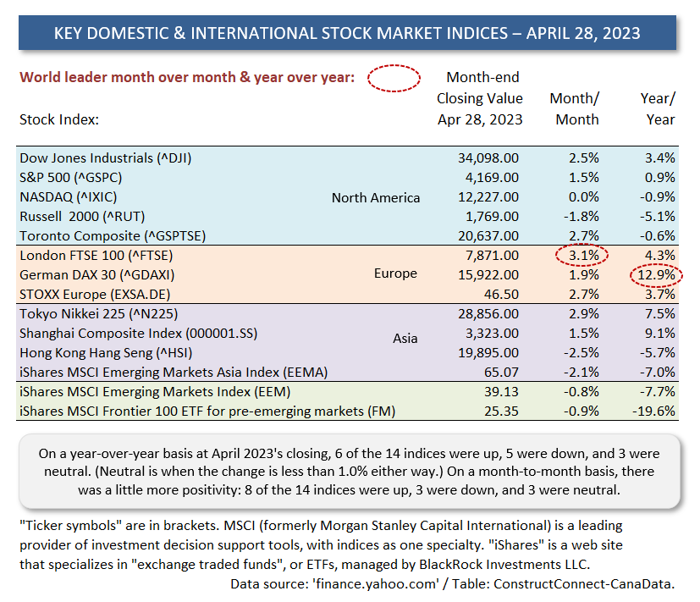Click the closing value 4,169.00
Image resolution: width=700 pixels, height=602 pixels.
coord(492,178)
